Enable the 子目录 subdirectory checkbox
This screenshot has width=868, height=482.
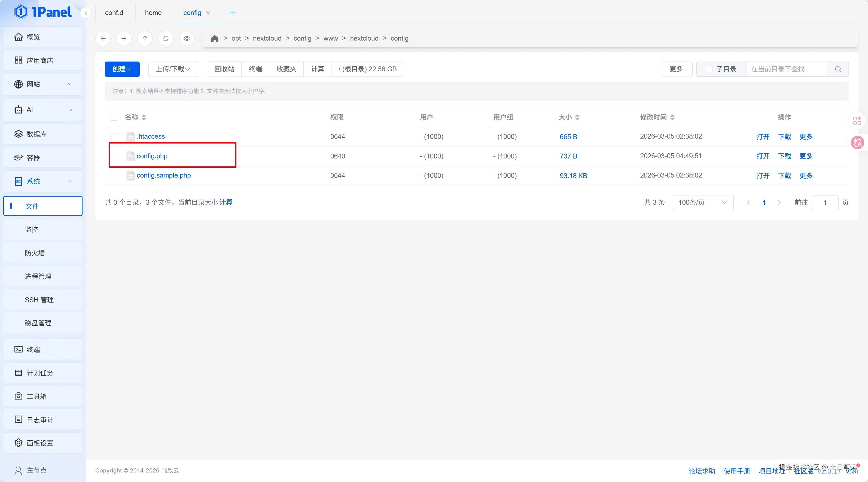pos(709,69)
